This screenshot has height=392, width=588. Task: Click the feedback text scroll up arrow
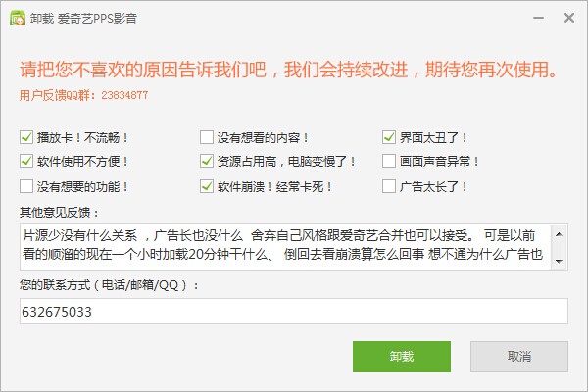(x=560, y=233)
